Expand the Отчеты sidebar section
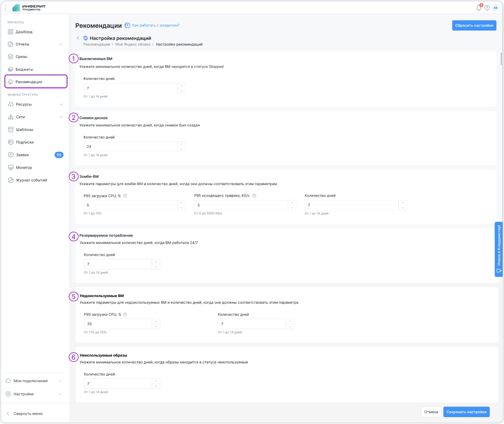The height and width of the screenshot is (424, 504). point(61,44)
